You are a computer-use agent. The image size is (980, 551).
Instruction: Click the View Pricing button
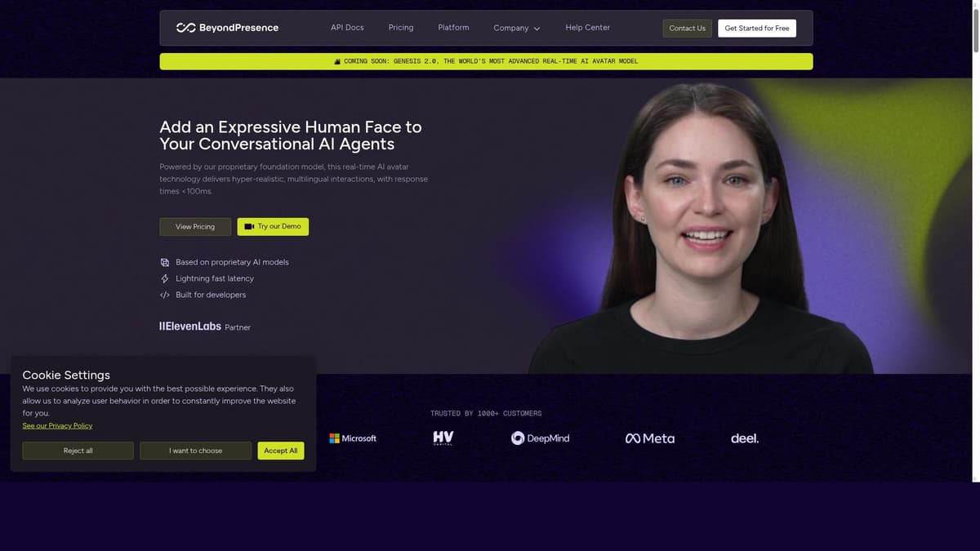click(x=194, y=226)
